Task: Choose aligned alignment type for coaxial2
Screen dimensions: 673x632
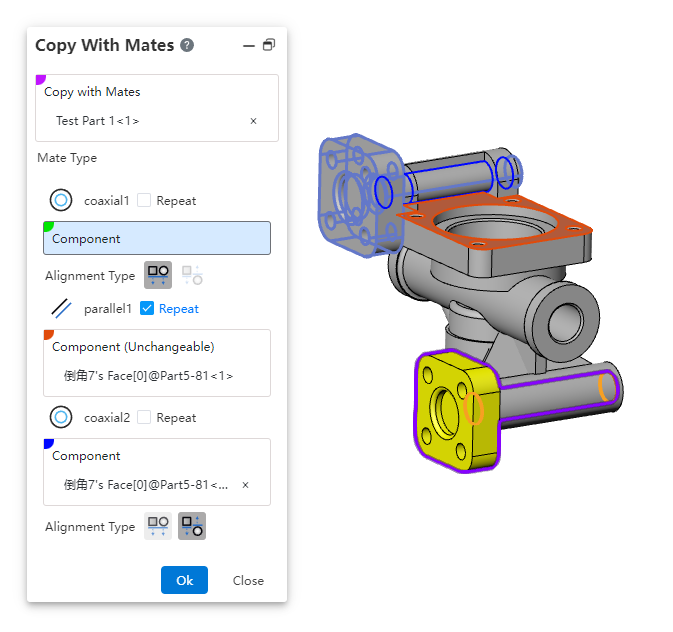Action: pos(158,526)
